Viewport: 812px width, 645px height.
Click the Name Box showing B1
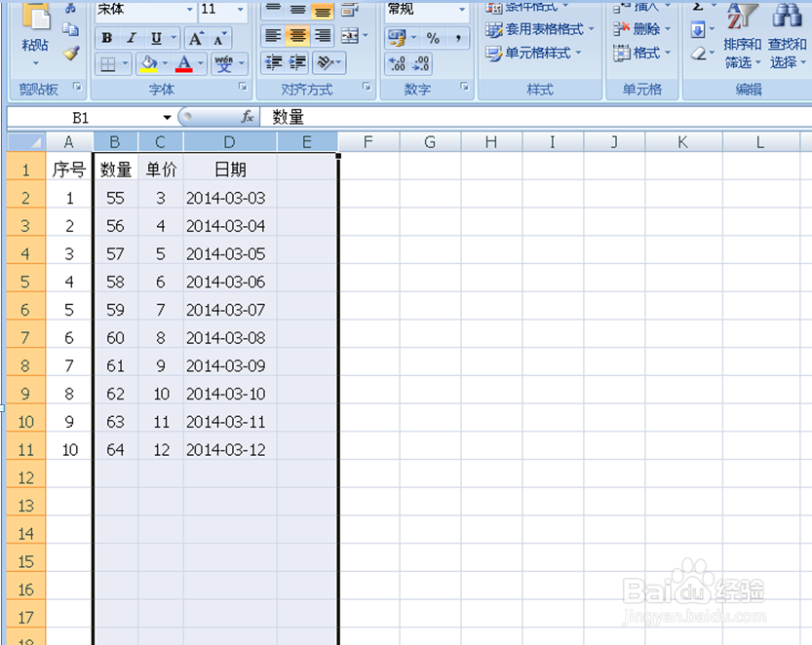click(x=83, y=118)
